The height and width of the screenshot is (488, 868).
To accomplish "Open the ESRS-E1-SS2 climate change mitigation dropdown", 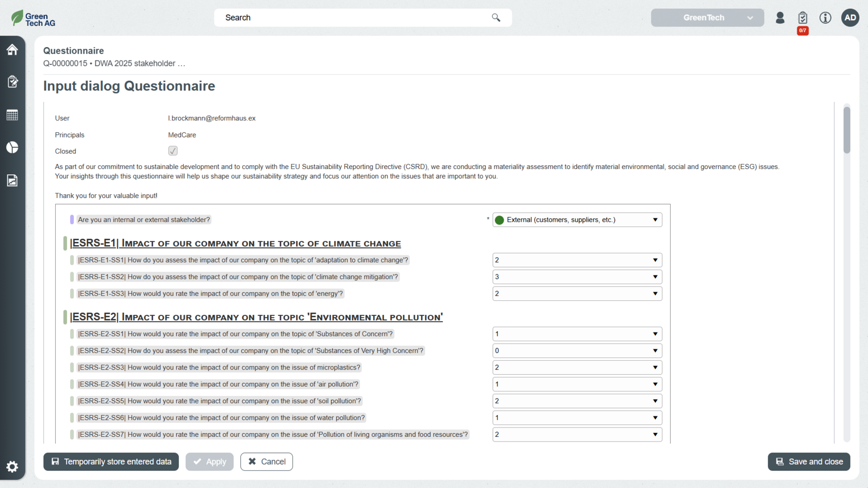I will 577,277.
